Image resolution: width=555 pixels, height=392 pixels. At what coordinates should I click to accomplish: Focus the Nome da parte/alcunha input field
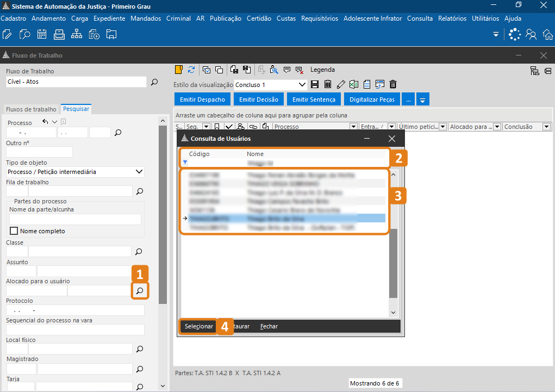click(x=75, y=219)
